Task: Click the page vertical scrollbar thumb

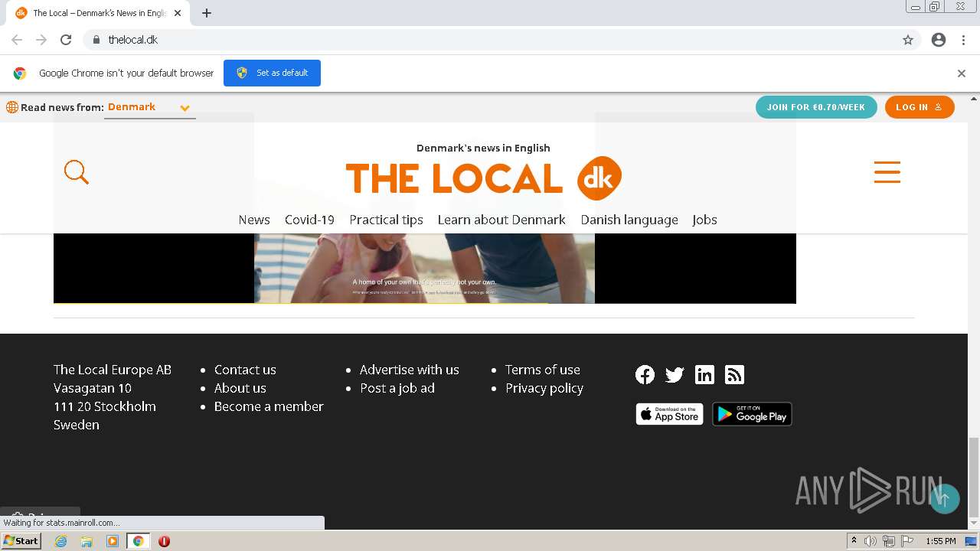Action: point(974,478)
